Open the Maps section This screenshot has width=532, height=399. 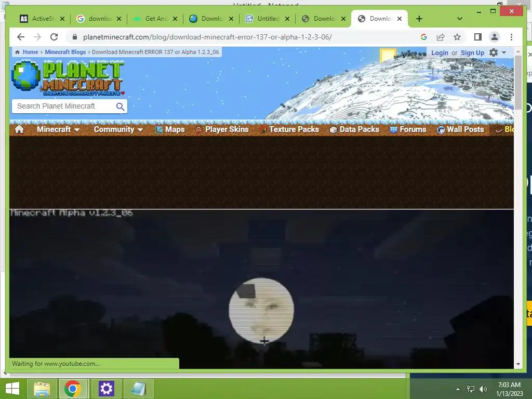point(170,129)
